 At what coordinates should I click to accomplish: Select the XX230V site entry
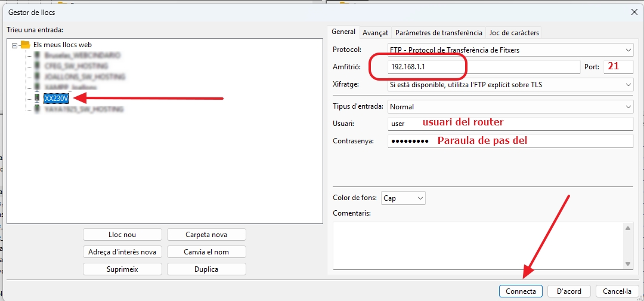pyautogui.click(x=56, y=99)
